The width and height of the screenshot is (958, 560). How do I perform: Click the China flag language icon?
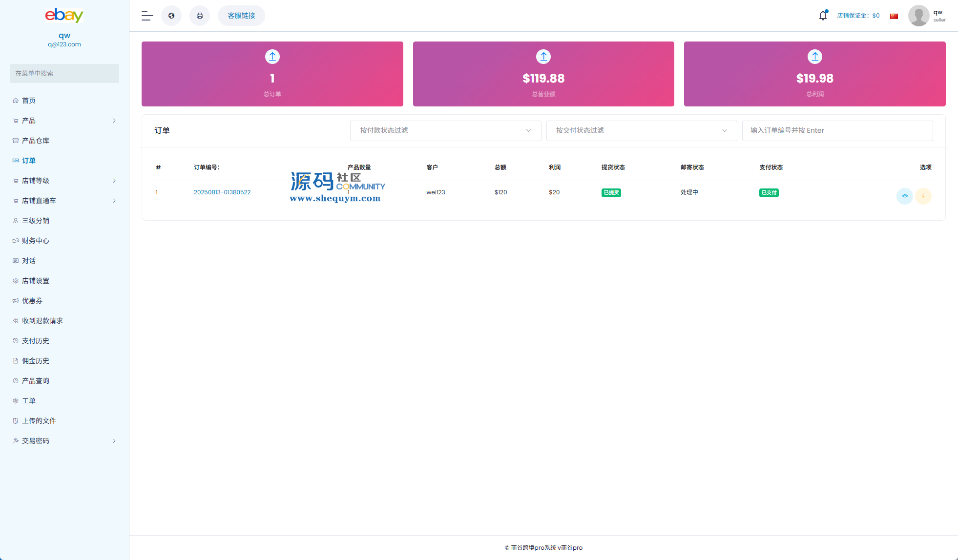(x=894, y=16)
